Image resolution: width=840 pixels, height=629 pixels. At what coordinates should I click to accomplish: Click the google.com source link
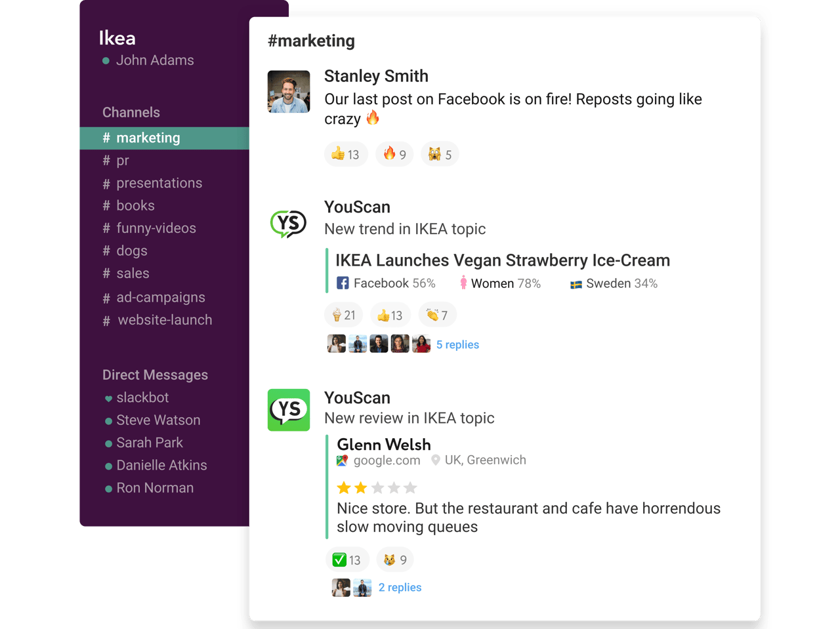(385, 460)
